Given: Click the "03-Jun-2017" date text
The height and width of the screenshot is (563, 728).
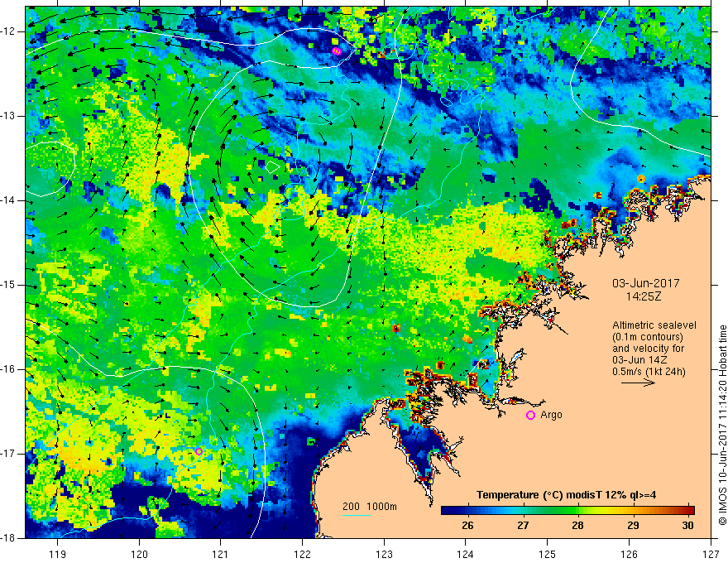Looking at the screenshot, I should 646,283.
